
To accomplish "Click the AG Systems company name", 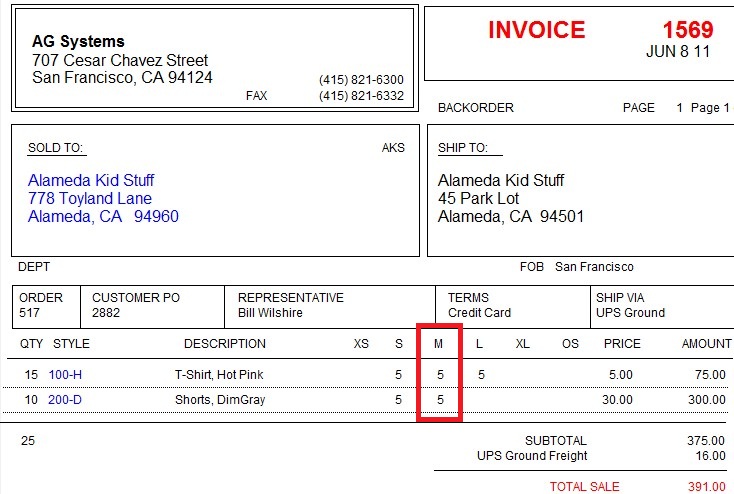I will (78, 42).
